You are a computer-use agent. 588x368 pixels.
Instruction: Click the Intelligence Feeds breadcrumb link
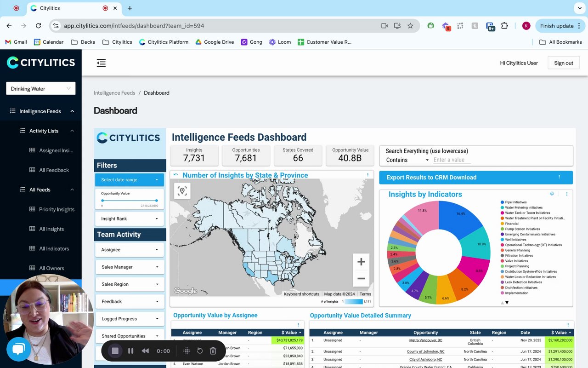[114, 93]
